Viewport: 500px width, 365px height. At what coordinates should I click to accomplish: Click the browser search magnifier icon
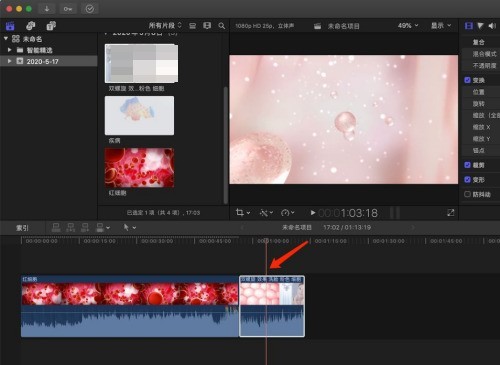point(222,26)
